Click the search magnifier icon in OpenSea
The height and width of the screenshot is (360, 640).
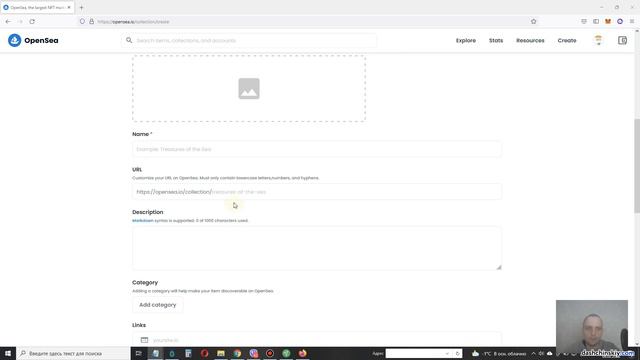tap(129, 40)
